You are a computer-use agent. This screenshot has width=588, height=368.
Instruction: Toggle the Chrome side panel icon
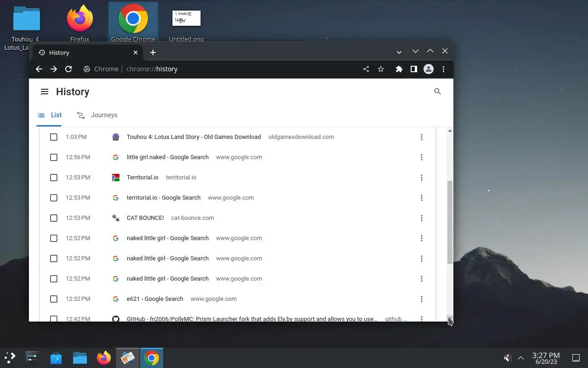(x=414, y=69)
